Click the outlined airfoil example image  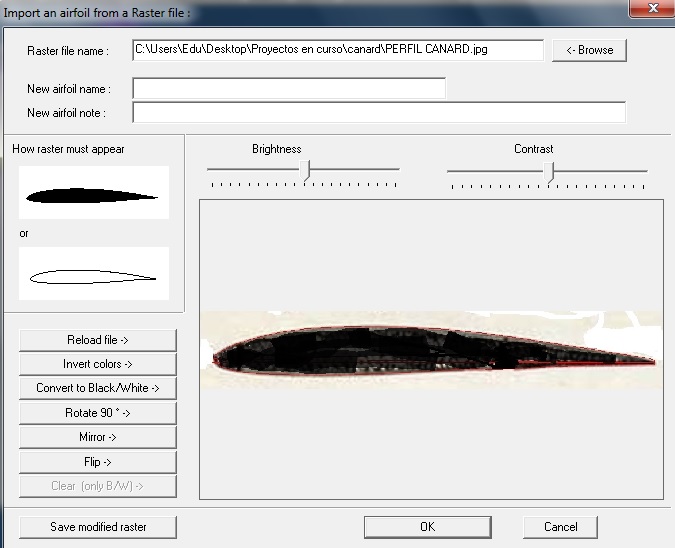[93, 275]
